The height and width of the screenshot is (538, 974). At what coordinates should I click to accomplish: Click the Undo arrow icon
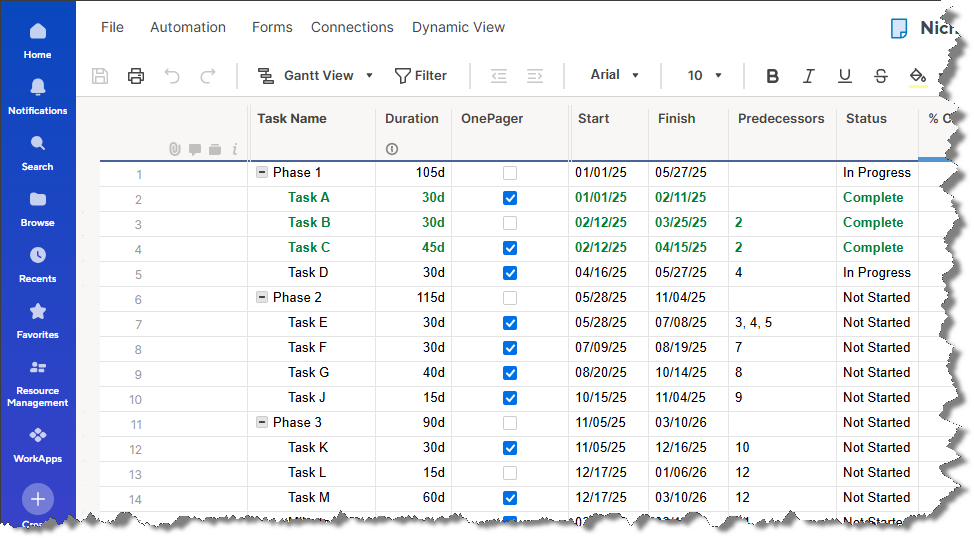(172, 76)
